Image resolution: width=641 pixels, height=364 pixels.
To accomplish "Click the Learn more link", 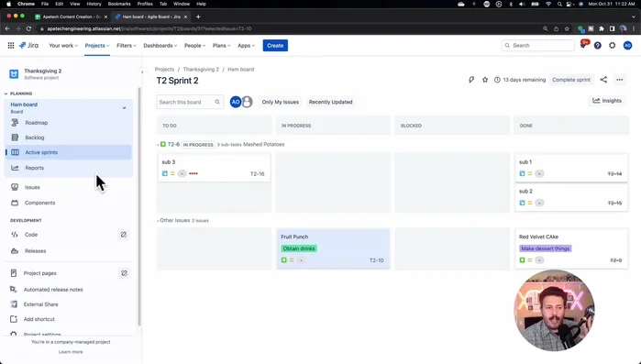I will (x=71, y=352).
